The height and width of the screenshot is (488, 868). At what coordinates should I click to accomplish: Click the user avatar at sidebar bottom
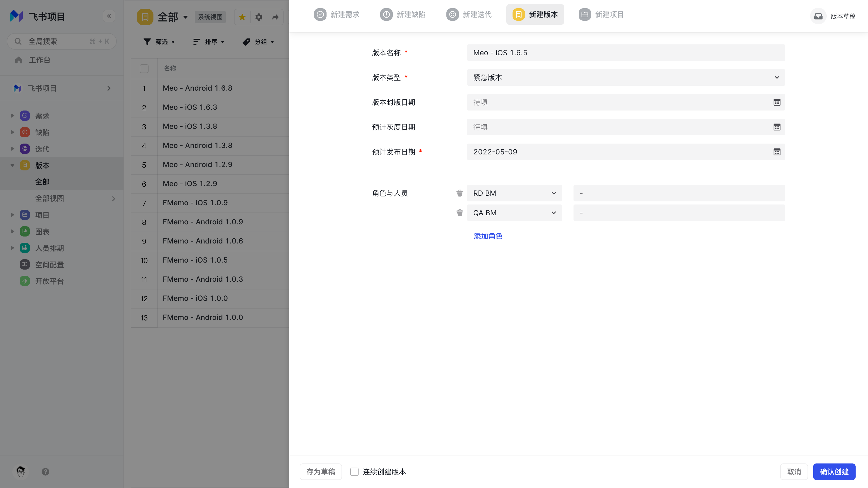pyautogui.click(x=21, y=471)
